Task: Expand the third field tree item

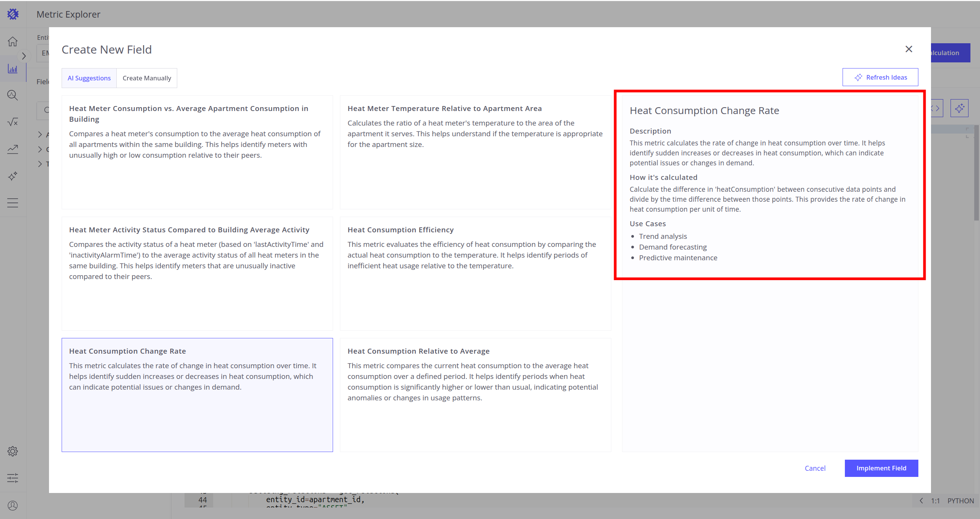Action: [x=40, y=164]
